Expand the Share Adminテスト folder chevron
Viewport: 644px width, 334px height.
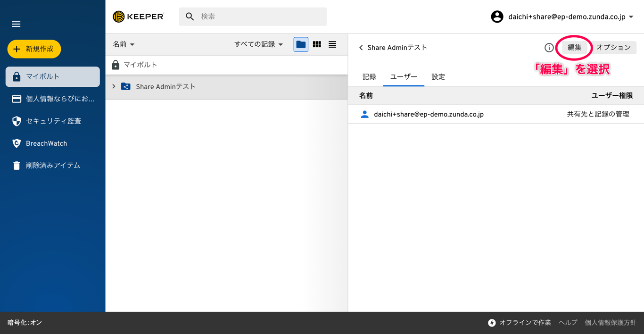pos(113,86)
